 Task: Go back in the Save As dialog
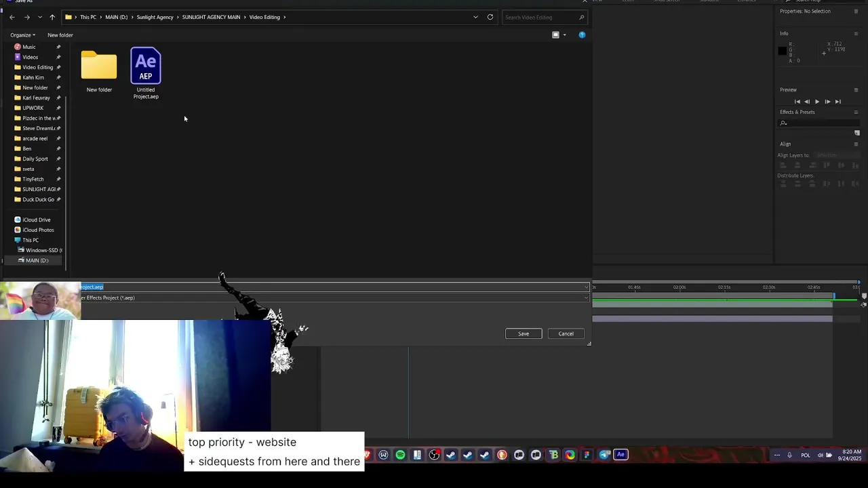click(x=12, y=17)
